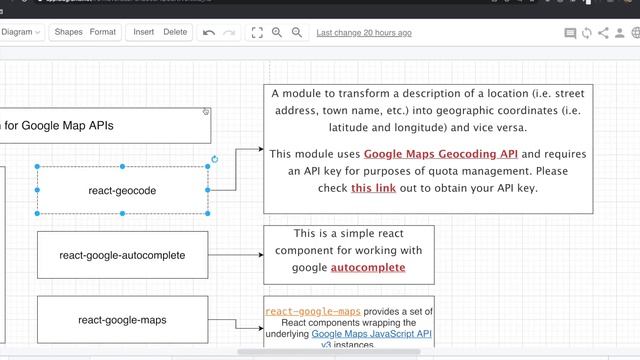640x360 pixels.
Task: Click the horizontal canvas scrollbar
Action: point(329,351)
